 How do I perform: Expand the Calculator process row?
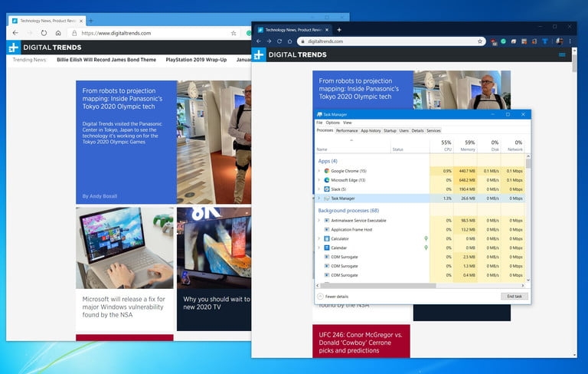click(319, 238)
